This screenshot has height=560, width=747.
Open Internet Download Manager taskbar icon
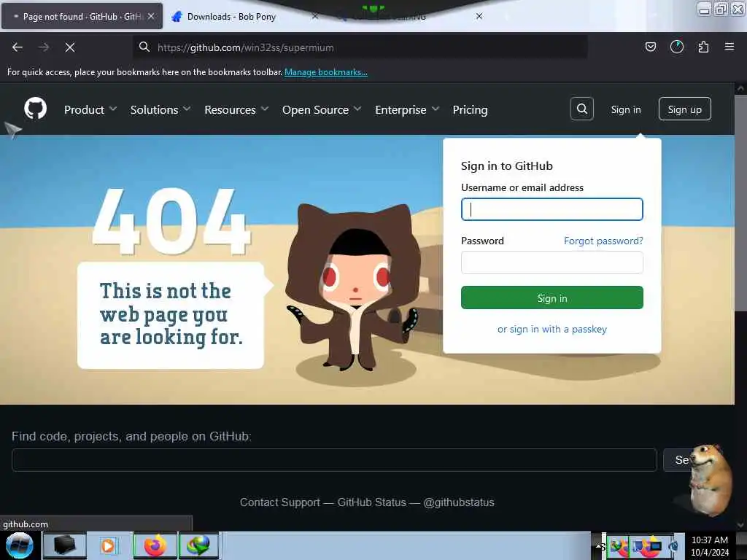click(198, 545)
